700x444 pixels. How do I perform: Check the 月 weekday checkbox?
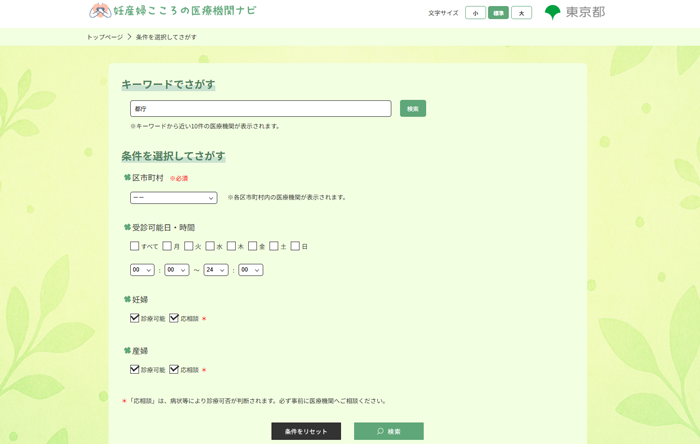[x=167, y=246]
